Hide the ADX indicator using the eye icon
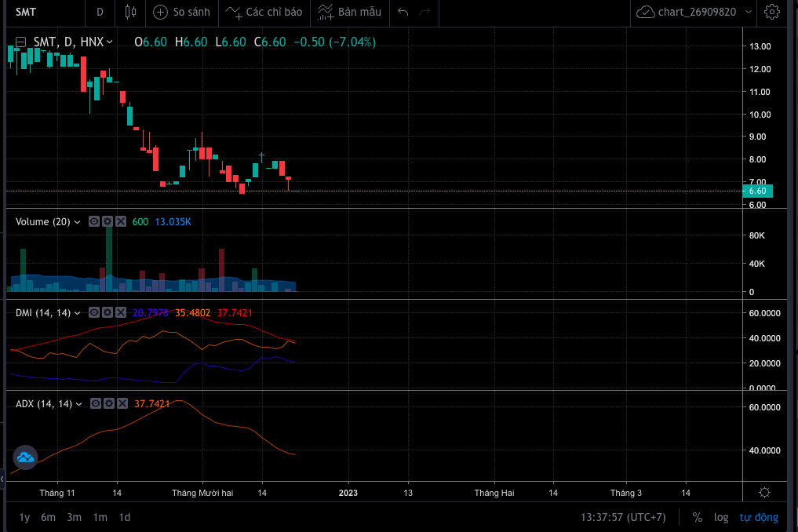 click(x=95, y=403)
